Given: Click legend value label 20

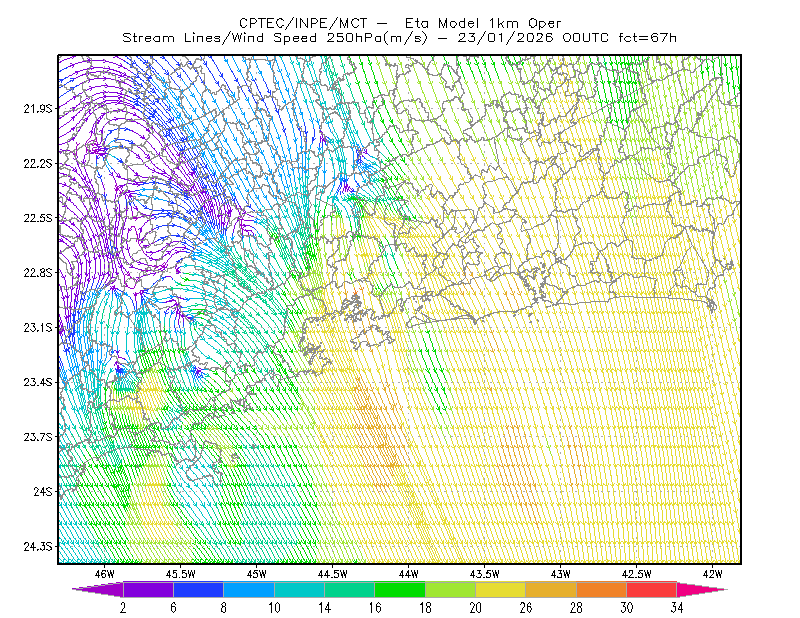Looking at the screenshot, I should click(x=476, y=608).
